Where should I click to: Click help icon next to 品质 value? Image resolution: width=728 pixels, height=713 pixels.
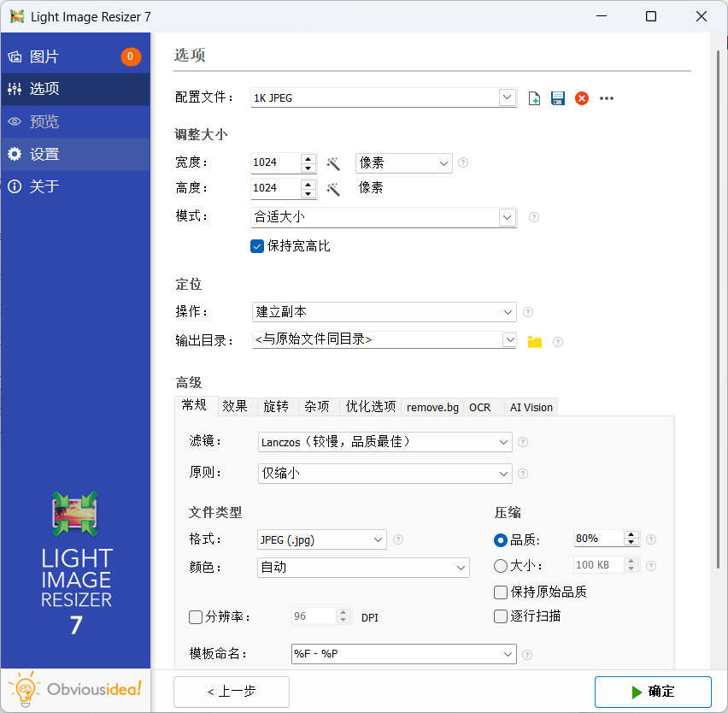(x=651, y=539)
